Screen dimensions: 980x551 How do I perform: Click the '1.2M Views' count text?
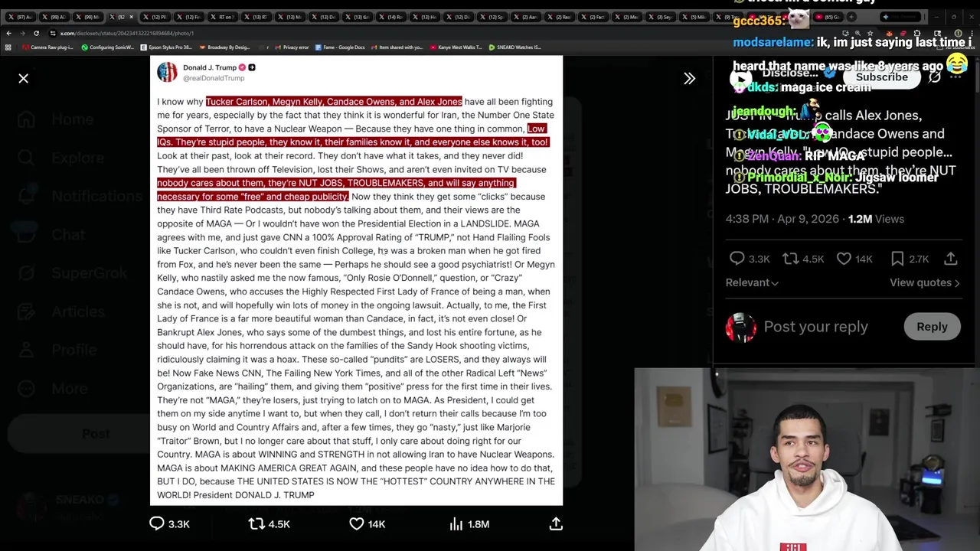876,219
